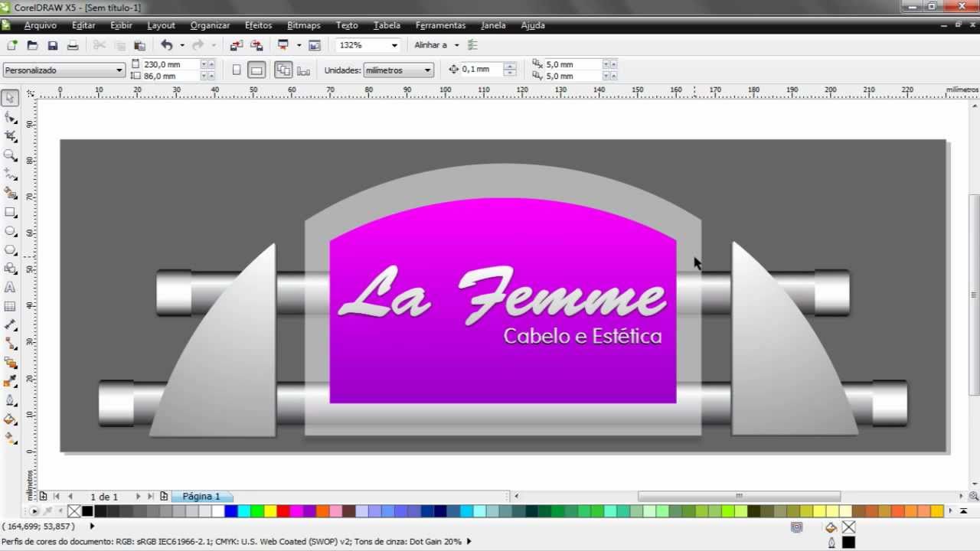The image size is (980, 551).
Task: Activate the Text tool
Action: (10, 288)
